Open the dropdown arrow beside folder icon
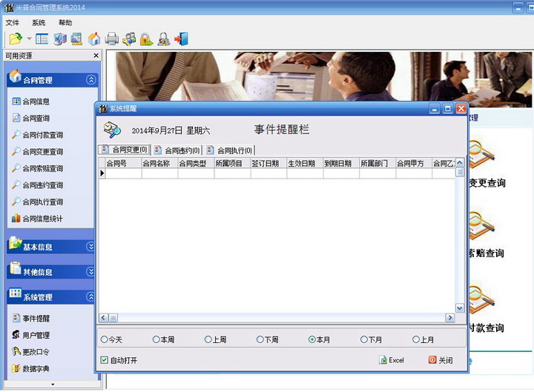 pos(29,39)
